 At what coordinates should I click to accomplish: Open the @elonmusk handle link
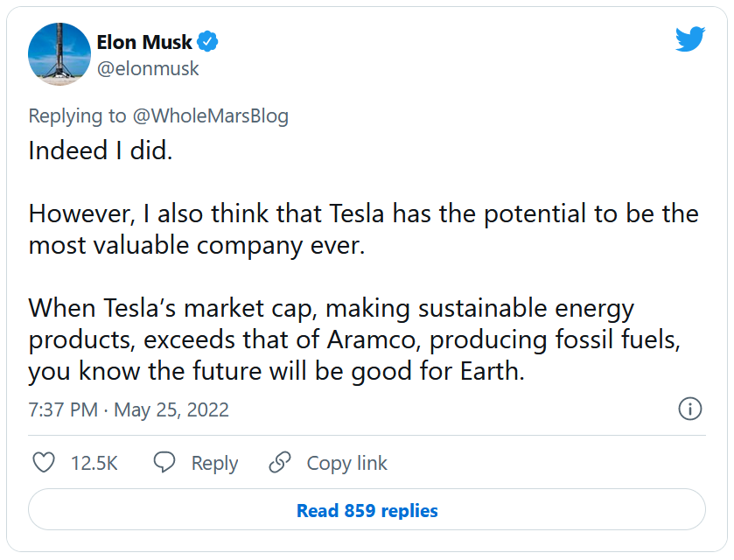coord(148,68)
